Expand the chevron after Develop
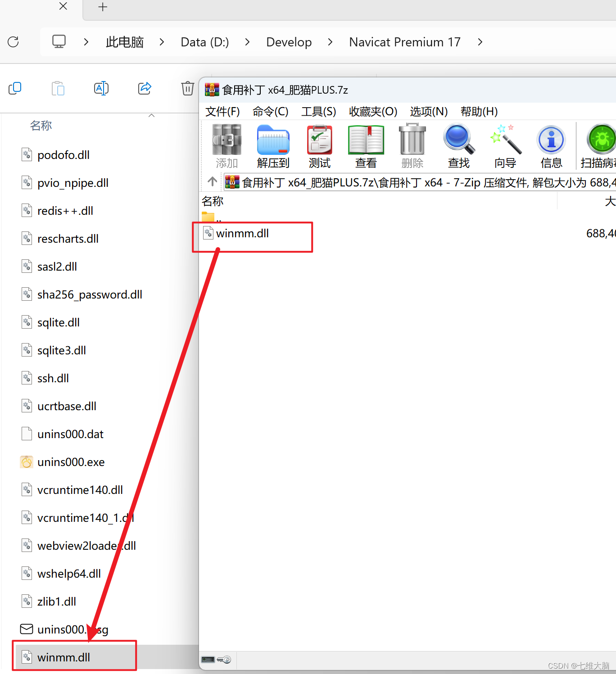This screenshot has width=616, height=674. [330, 42]
